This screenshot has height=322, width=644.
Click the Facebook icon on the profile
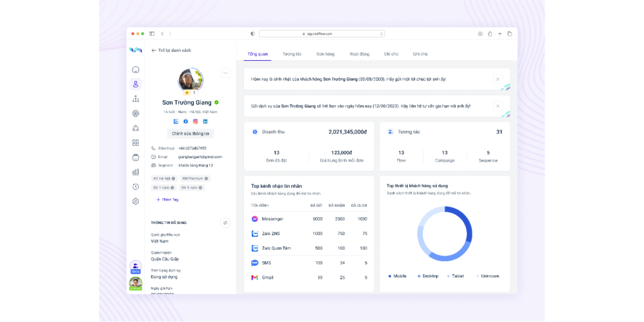(186, 121)
